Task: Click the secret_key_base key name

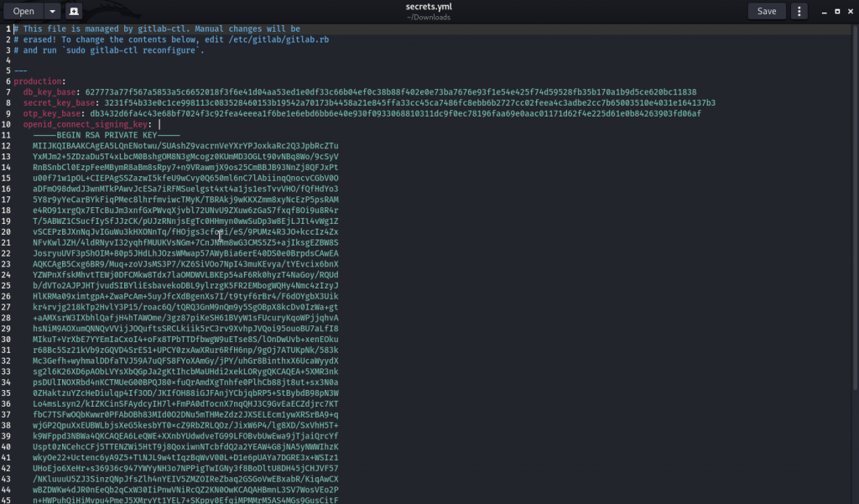Action: click(x=60, y=102)
